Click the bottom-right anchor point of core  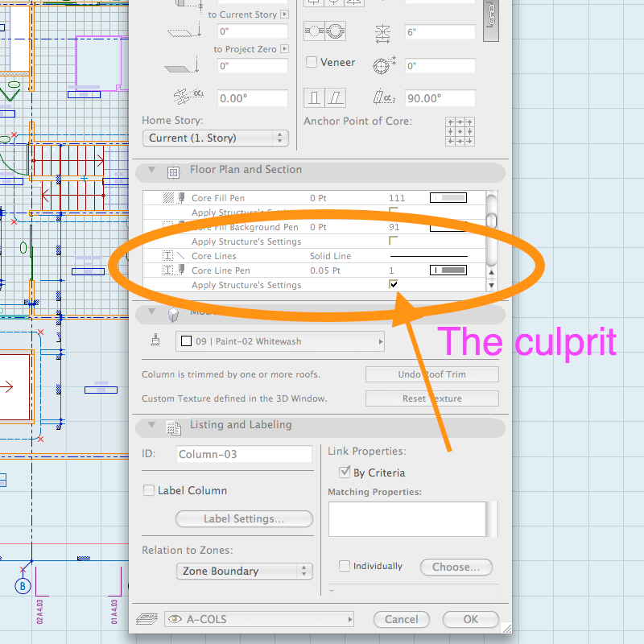(469, 141)
